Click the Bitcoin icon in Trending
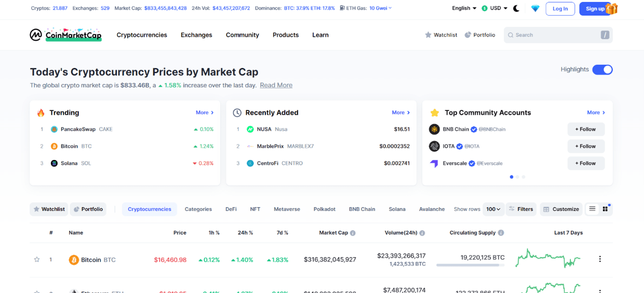Screen dimensions: 644x293 click(54, 146)
